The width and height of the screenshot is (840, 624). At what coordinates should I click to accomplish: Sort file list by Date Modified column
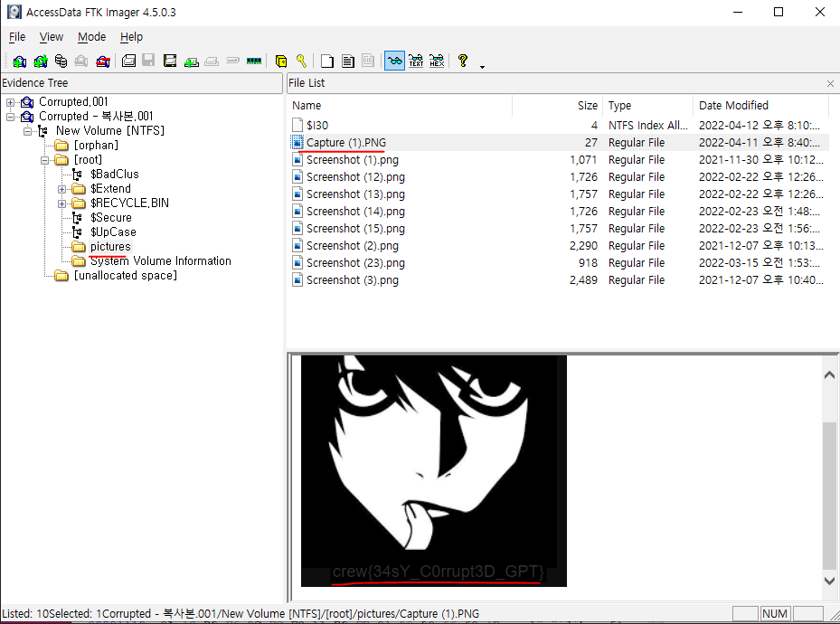click(x=760, y=106)
